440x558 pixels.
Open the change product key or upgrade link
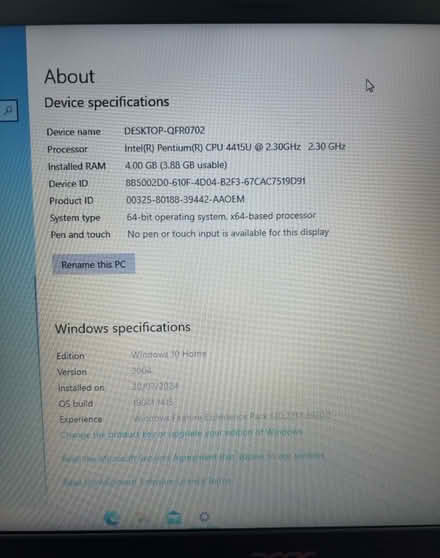pyautogui.click(x=182, y=433)
